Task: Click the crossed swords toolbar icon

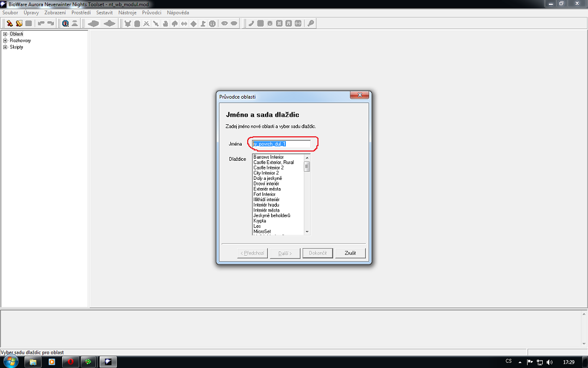Action: 146,23
